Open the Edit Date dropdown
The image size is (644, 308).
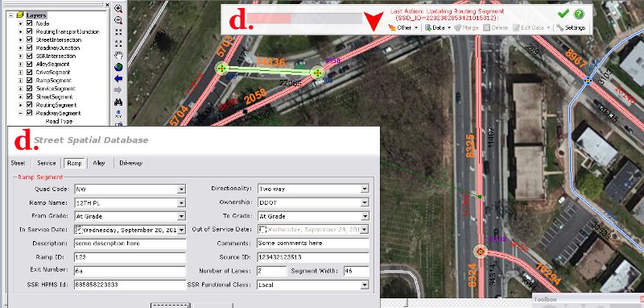click(531, 28)
